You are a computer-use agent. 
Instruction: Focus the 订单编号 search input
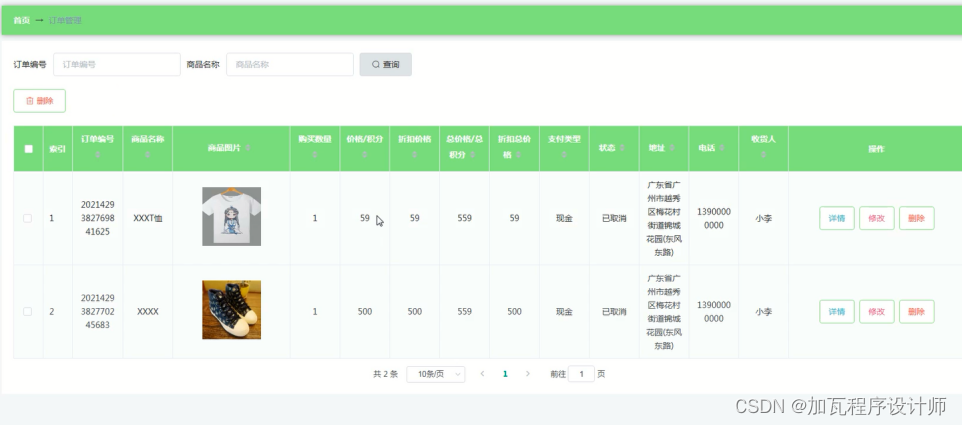tap(117, 64)
